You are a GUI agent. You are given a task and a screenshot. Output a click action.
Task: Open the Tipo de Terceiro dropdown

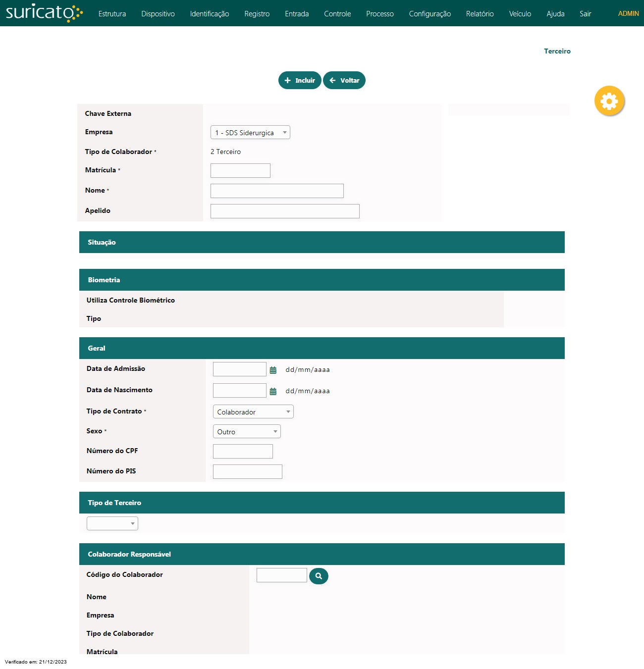(112, 523)
